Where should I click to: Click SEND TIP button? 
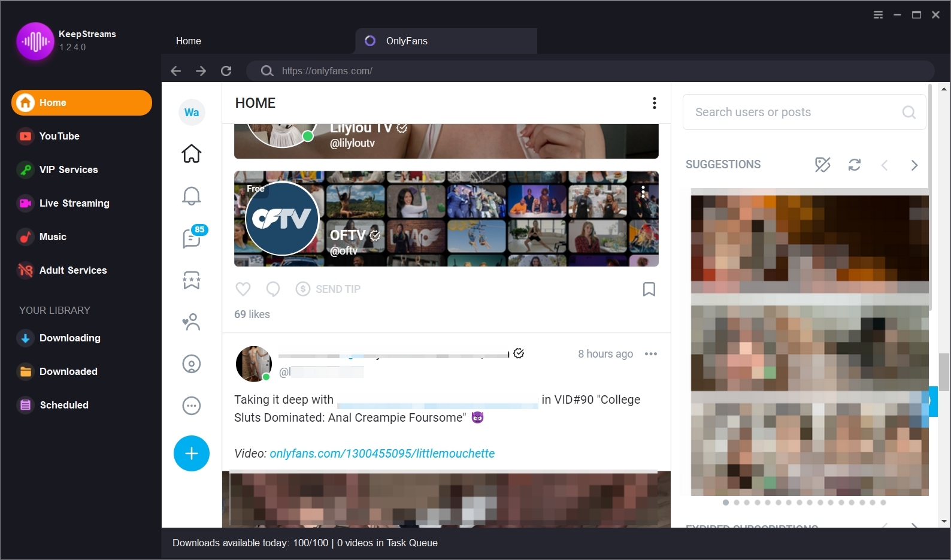[328, 289]
